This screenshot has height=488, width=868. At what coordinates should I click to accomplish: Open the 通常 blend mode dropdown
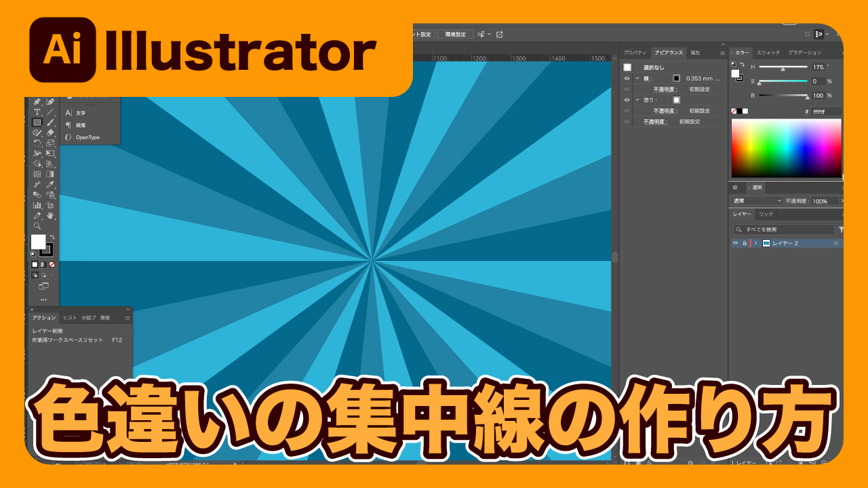point(757,201)
